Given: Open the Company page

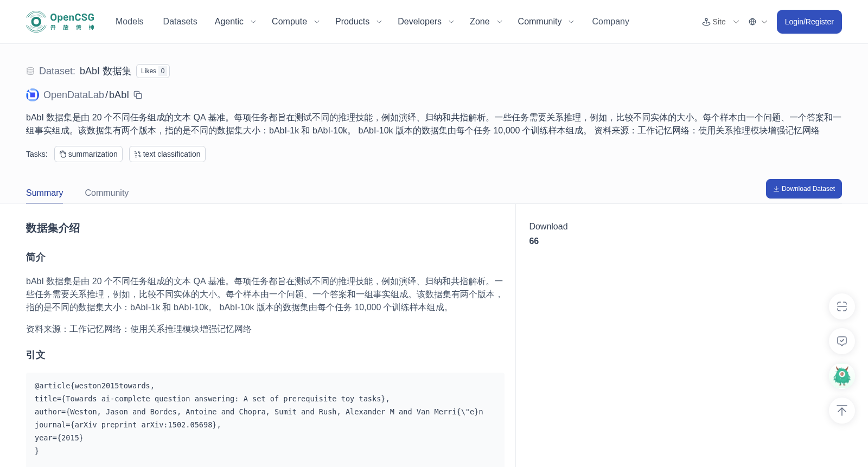Looking at the screenshot, I should (x=610, y=22).
